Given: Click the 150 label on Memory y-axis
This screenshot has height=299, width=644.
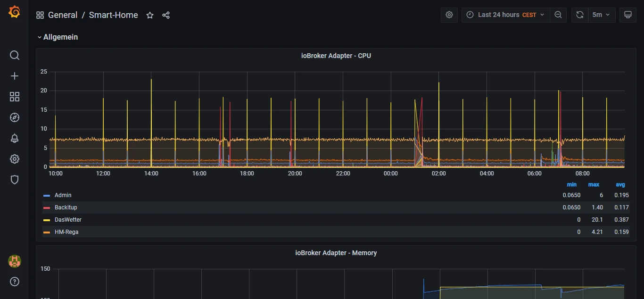Looking at the screenshot, I should [x=45, y=269].
